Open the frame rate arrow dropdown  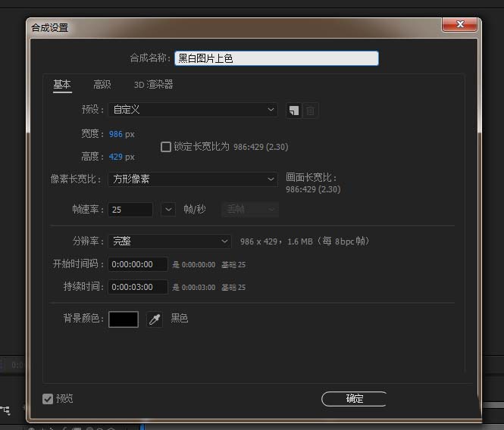click(x=169, y=209)
